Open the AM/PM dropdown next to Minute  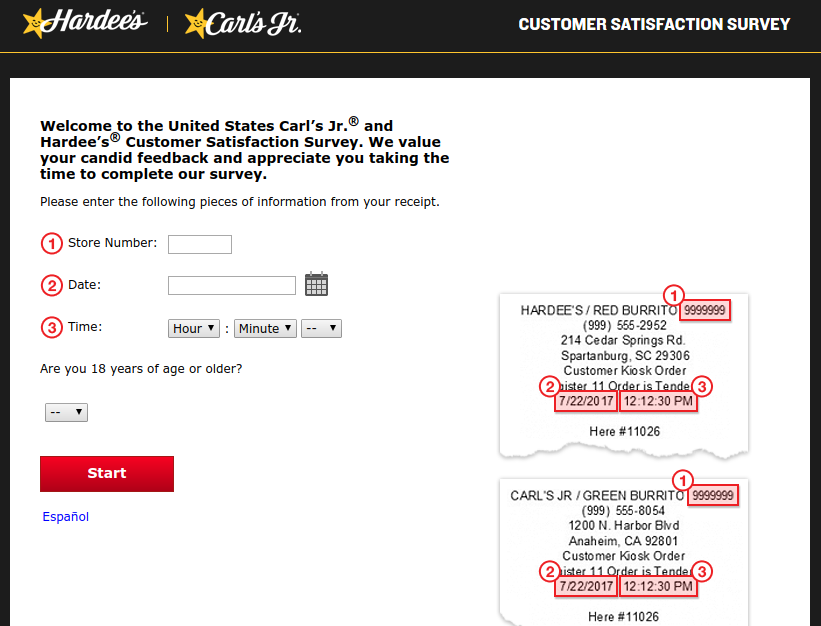tap(321, 329)
